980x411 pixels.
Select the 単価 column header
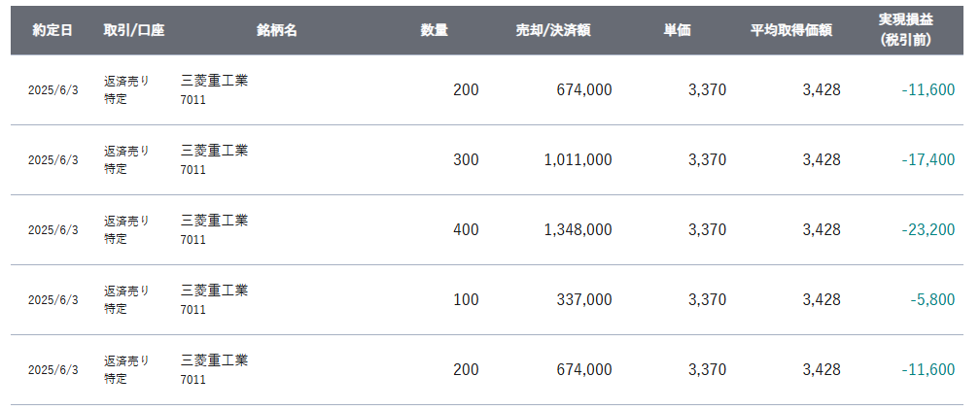click(x=677, y=31)
